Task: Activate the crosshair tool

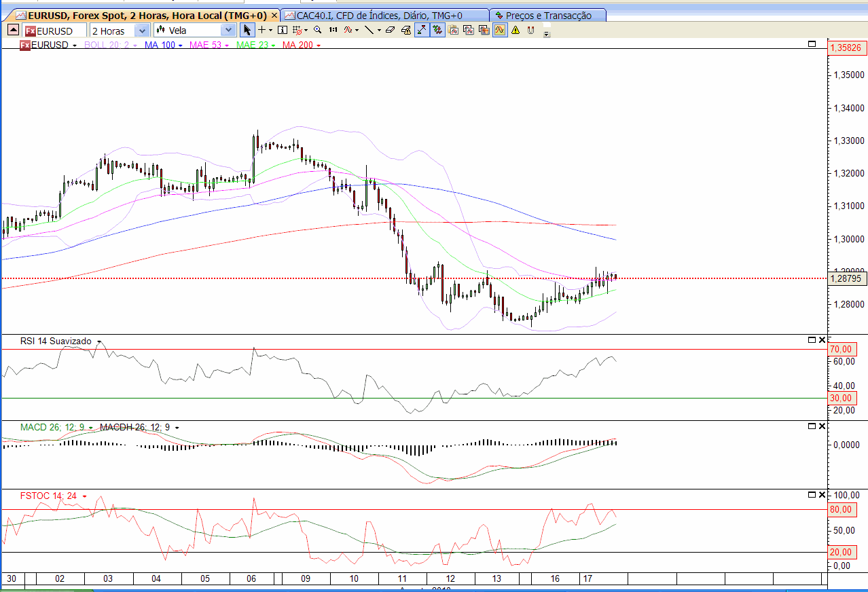Action: point(261,30)
